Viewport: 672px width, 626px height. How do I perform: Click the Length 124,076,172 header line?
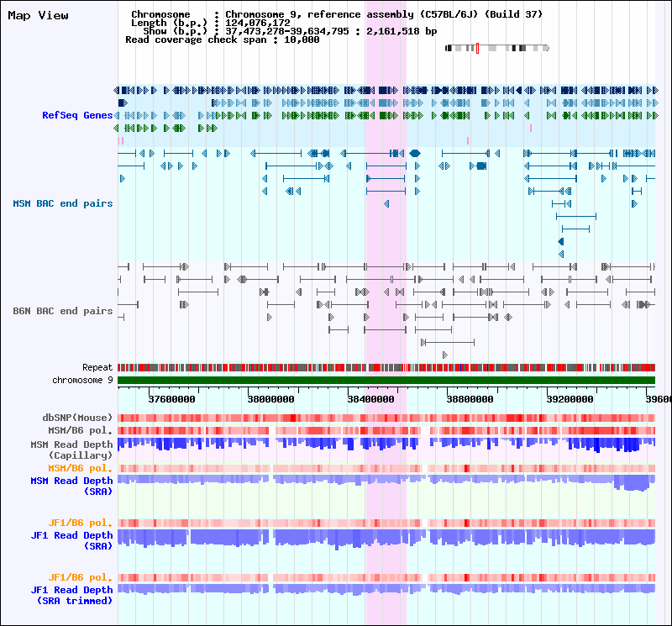tap(211, 23)
